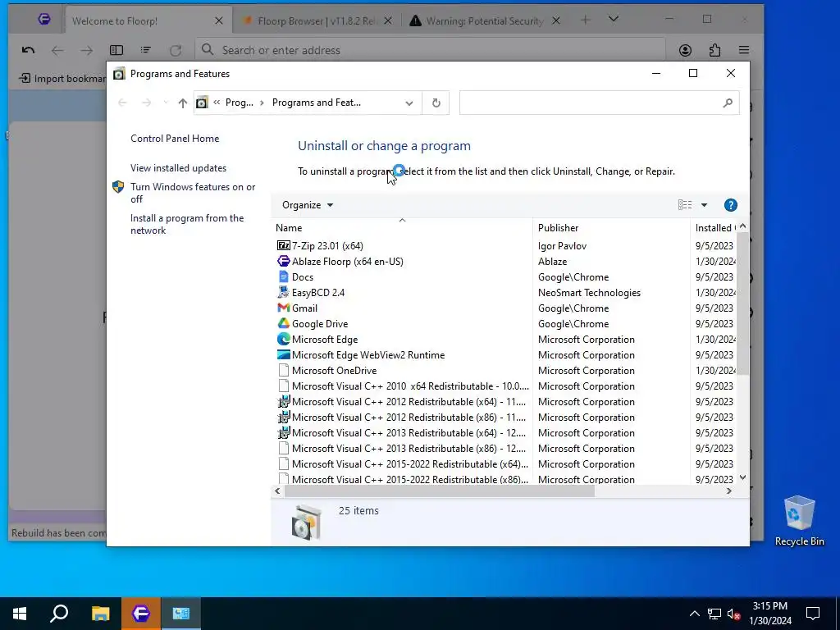Go up one folder level arrow

tap(183, 103)
